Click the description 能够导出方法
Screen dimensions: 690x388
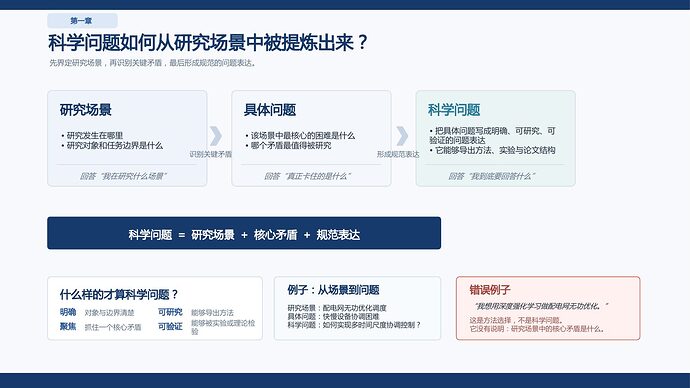point(212,313)
